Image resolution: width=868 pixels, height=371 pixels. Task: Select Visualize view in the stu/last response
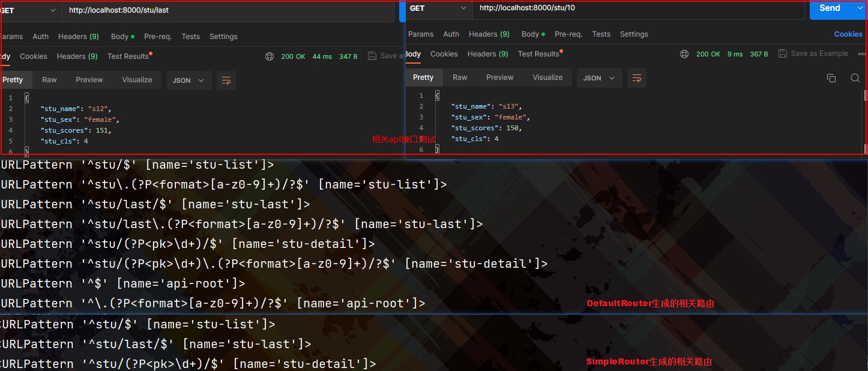coord(137,80)
